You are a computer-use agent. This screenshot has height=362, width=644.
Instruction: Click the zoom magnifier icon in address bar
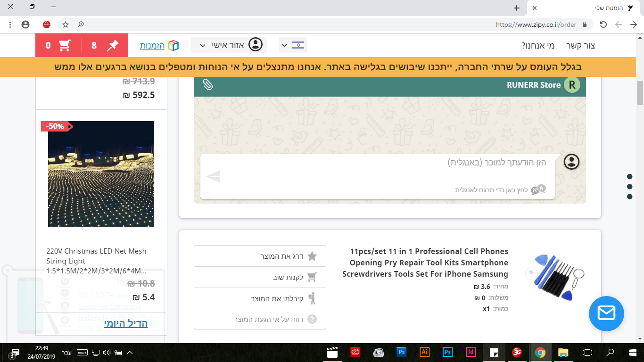tap(81, 25)
